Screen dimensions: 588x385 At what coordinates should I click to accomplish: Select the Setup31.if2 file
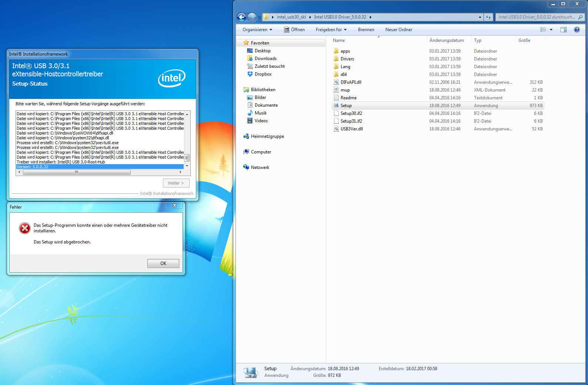pos(438,121)
